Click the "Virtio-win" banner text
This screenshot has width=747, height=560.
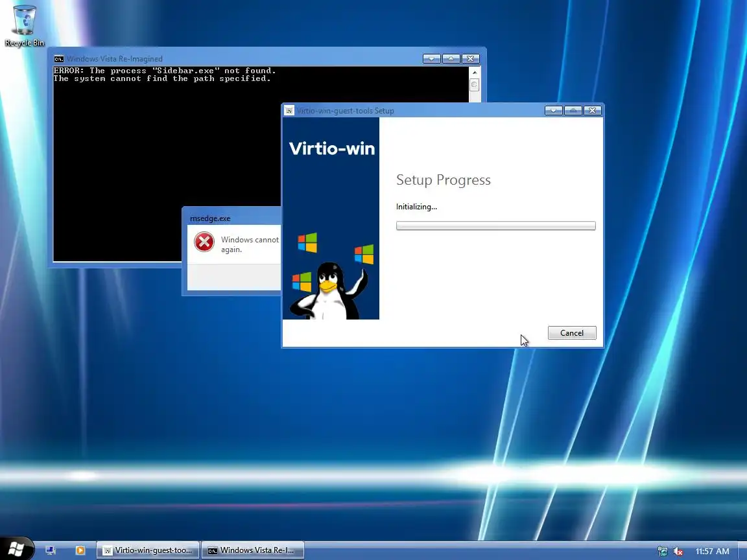331,148
